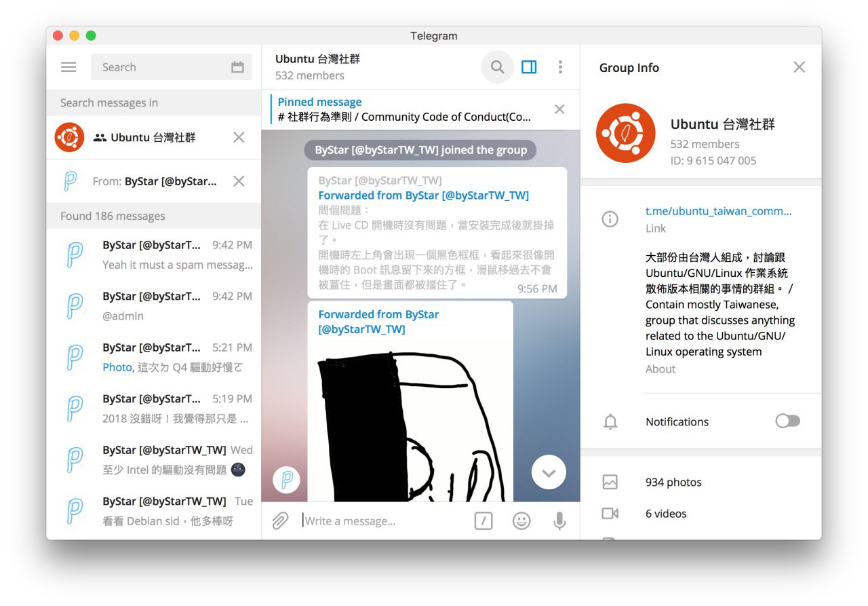868x606 pixels.
Task: Remove the Ubuntu 台灣社群 search filter
Action: 239,138
